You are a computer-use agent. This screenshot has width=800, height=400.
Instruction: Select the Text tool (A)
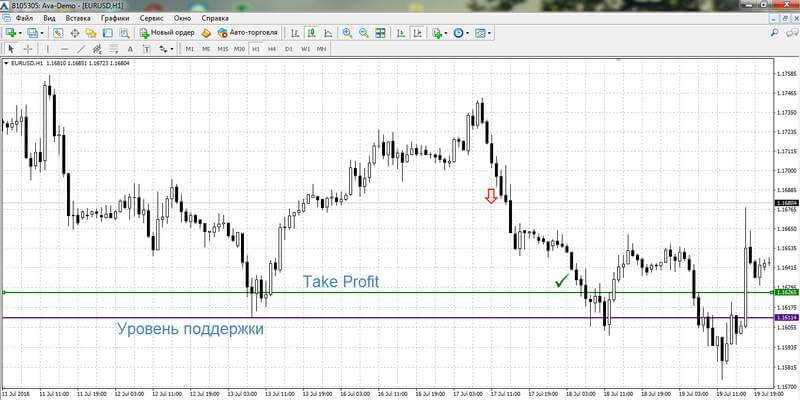tap(130, 49)
